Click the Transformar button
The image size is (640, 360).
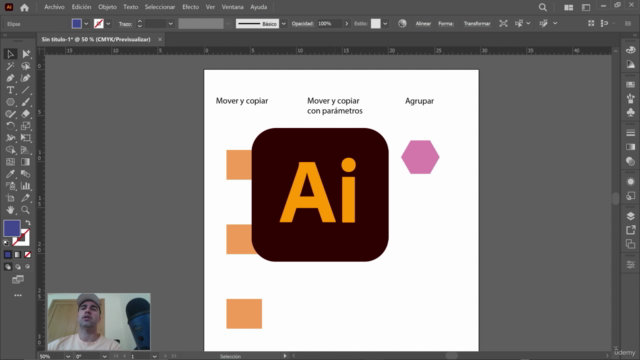point(477,24)
